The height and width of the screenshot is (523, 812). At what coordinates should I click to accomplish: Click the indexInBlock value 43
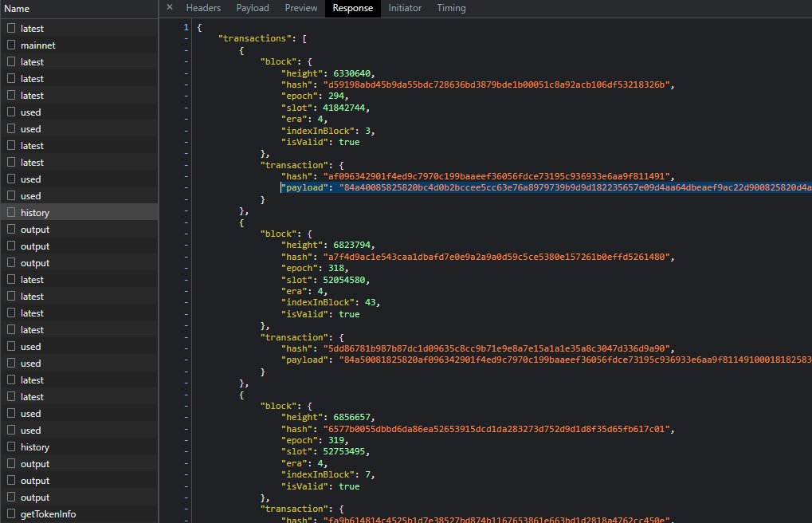371,302
